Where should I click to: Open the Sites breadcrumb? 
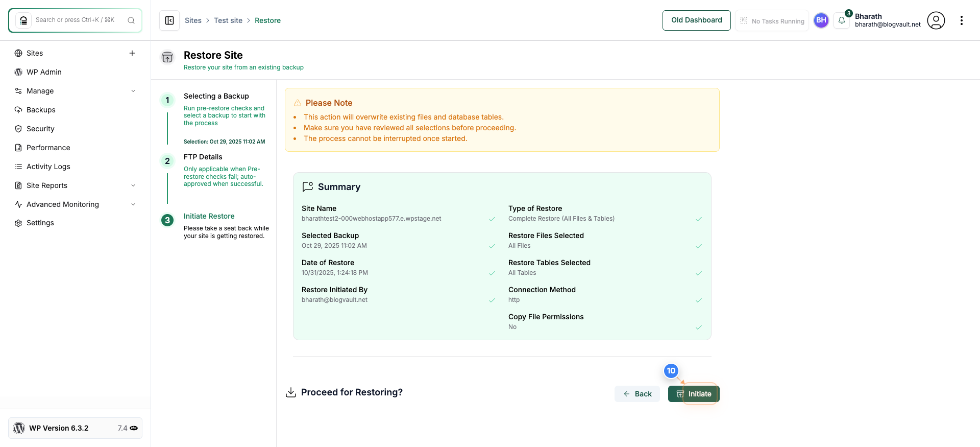tap(193, 20)
